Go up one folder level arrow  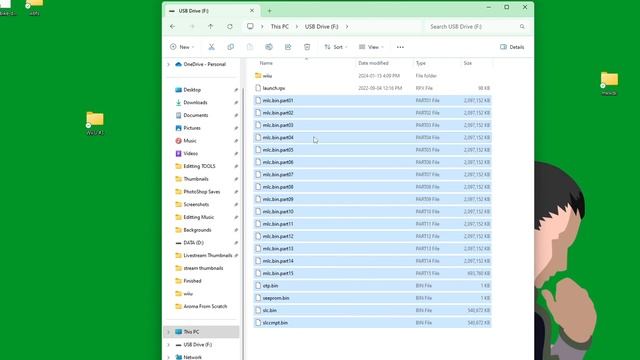[211, 27]
